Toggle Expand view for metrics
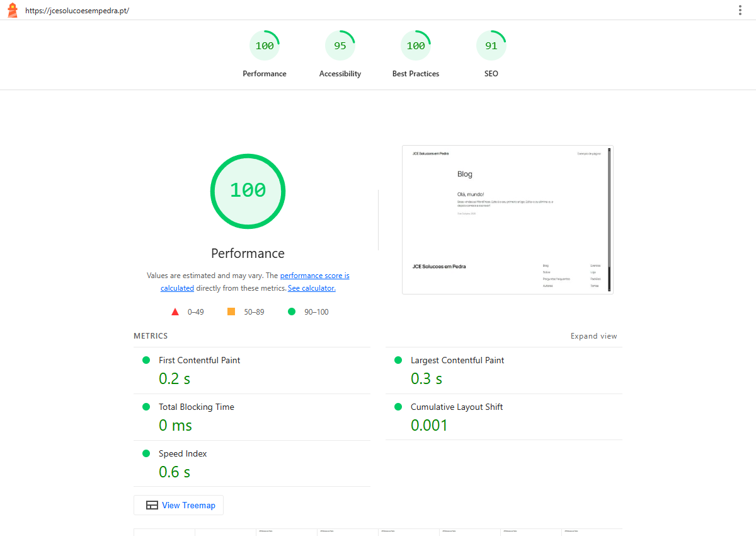Screen dimensions: 756x536 pyautogui.click(x=594, y=336)
